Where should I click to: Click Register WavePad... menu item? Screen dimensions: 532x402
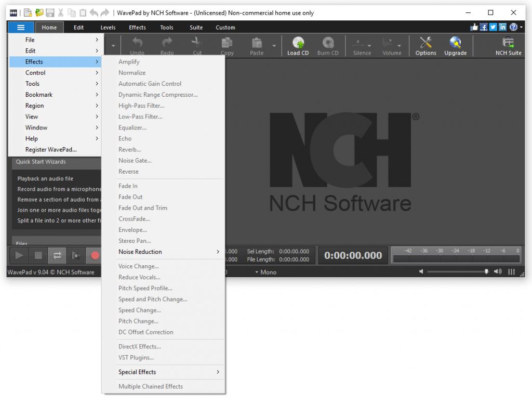coord(55,149)
